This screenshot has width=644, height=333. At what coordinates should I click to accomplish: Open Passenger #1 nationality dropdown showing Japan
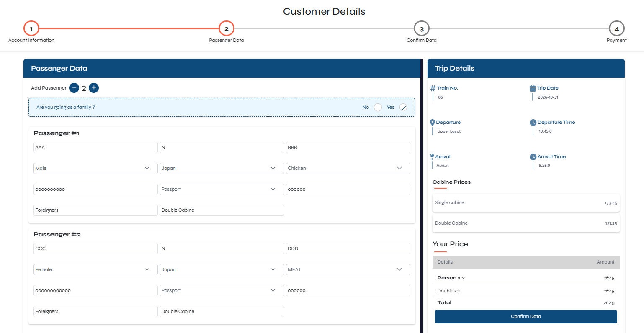(222, 168)
